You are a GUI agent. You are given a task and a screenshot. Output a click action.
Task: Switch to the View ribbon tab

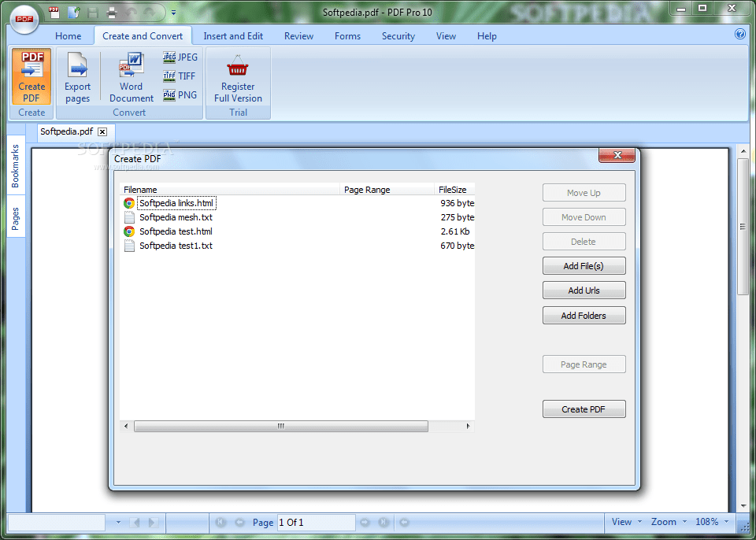pyautogui.click(x=446, y=36)
